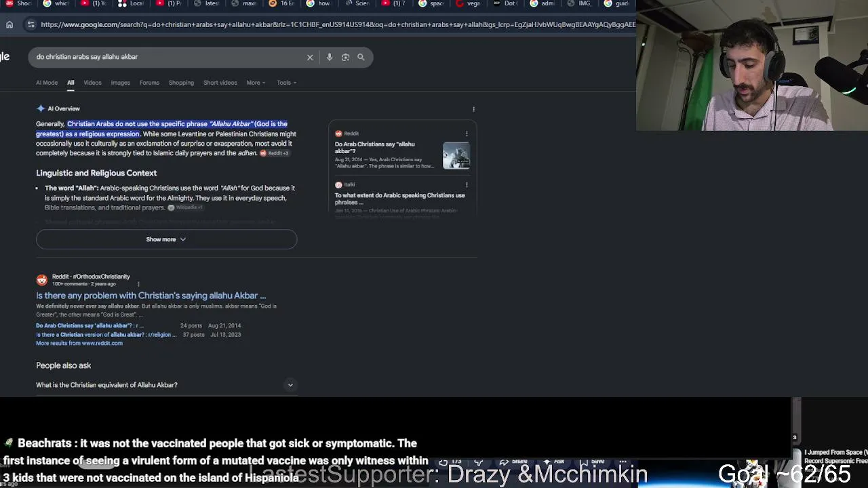This screenshot has width=868, height=488.
Task: Open three-dot menu on Reddit source card
Action: coord(467,134)
